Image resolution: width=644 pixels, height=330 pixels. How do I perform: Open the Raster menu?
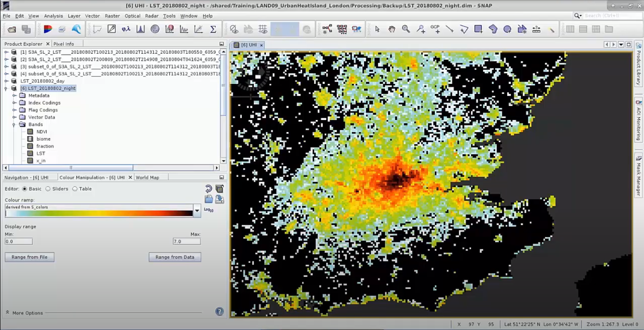click(112, 16)
